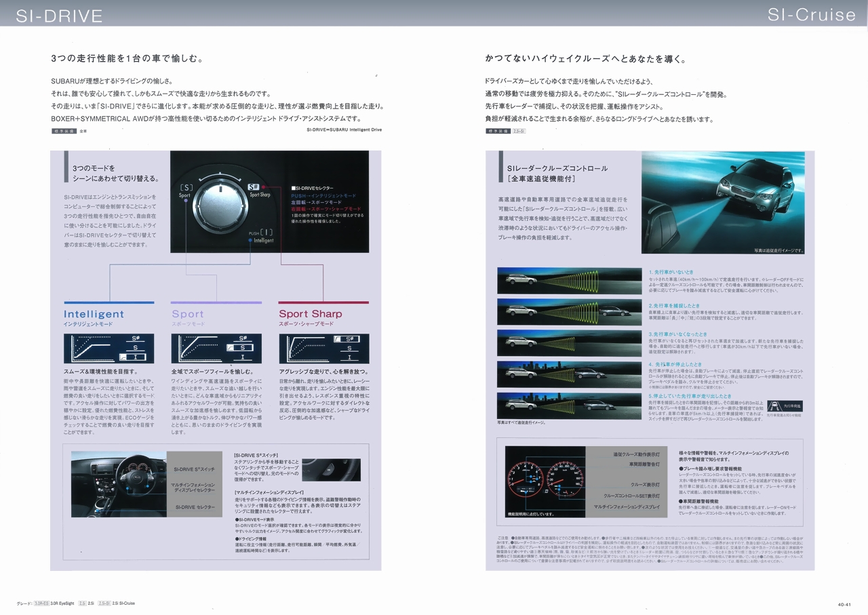Click the radar diagram for 停止していた先行車が走り出したとき
This screenshot has width=868, height=615.
coord(569,405)
